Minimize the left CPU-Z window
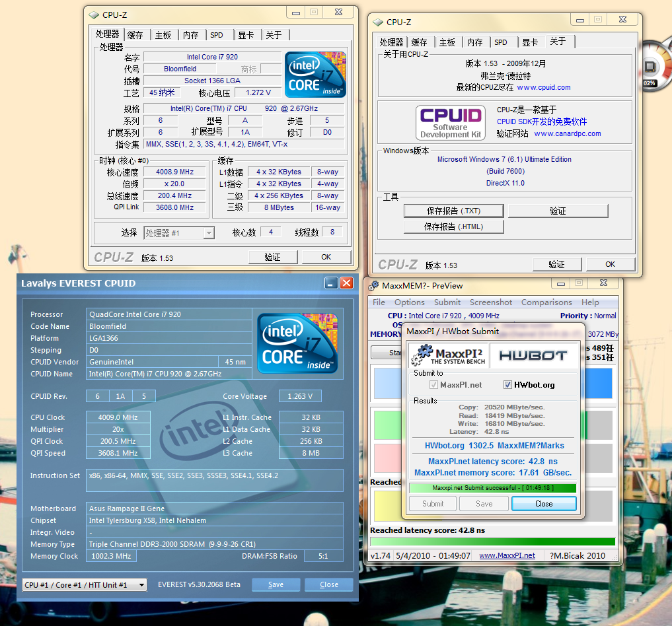This screenshot has height=626, width=672. [x=296, y=13]
